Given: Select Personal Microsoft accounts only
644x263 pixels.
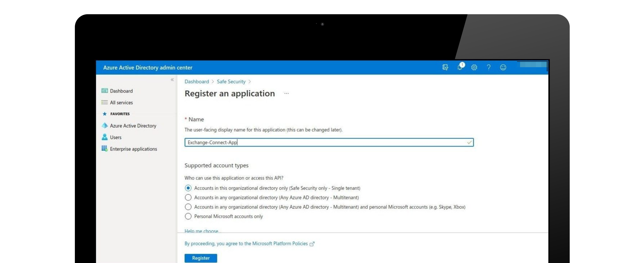Looking at the screenshot, I should (x=188, y=216).
